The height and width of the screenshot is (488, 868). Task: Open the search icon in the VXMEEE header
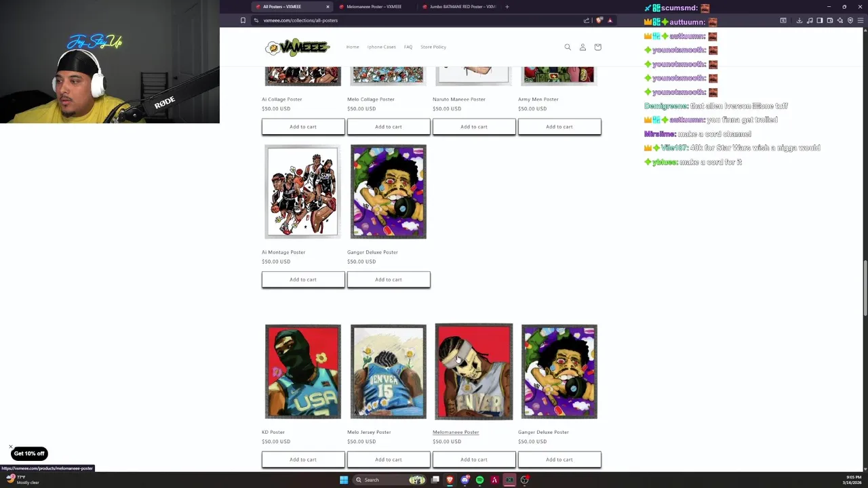[x=568, y=47]
